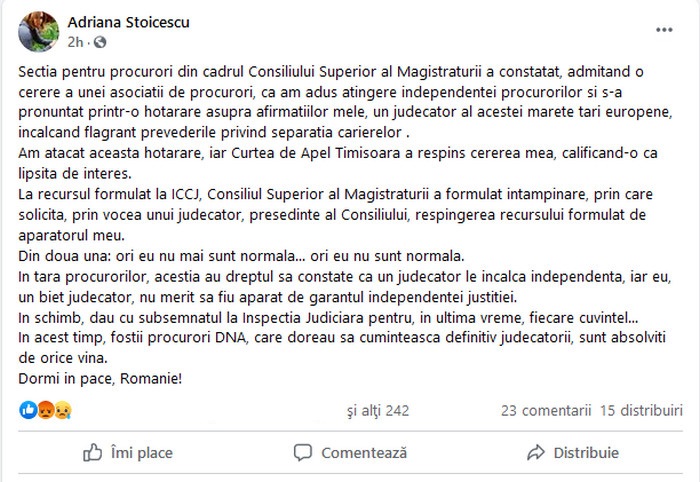Open the three-dot post options menu
The height and width of the screenshot is (482, 700).
pyautogui.click(x=664, y=30)
